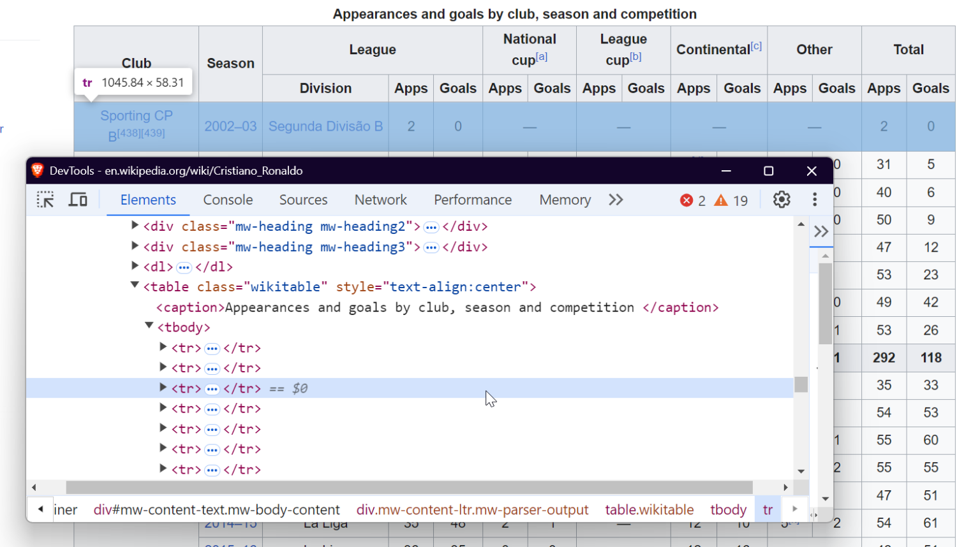
Task: Open the hidden panels overflow menu
Action: (x=614, y=200)
